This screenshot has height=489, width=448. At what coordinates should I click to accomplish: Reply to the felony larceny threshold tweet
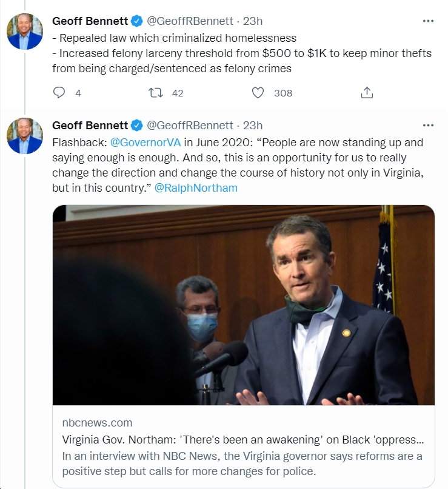[59, 93]
